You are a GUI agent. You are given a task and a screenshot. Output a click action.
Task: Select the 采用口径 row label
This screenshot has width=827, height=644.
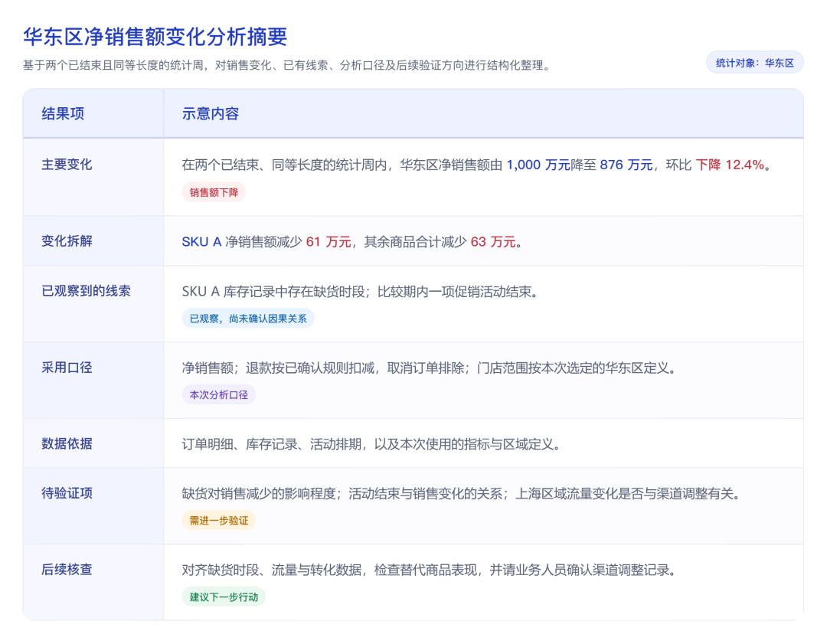[x=67, y=368]
